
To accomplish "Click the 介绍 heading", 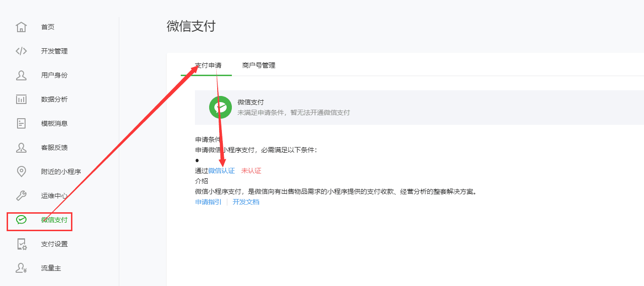I will [202, 181].
